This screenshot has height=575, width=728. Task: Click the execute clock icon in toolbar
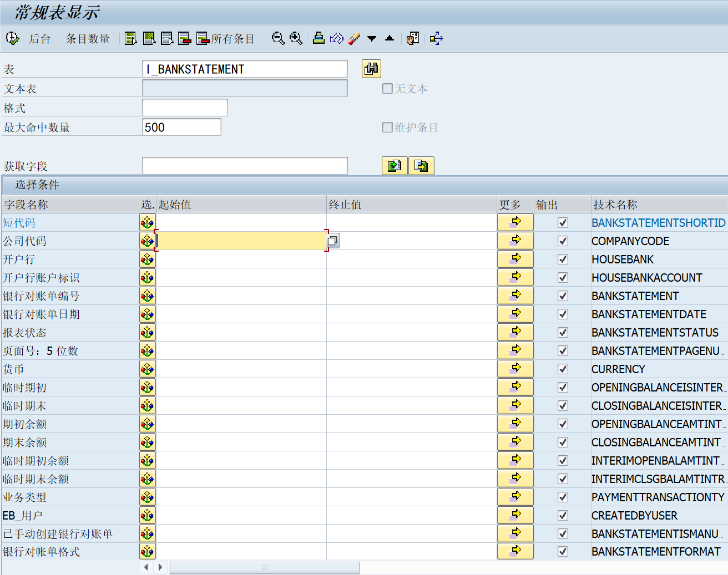[12, 39]
